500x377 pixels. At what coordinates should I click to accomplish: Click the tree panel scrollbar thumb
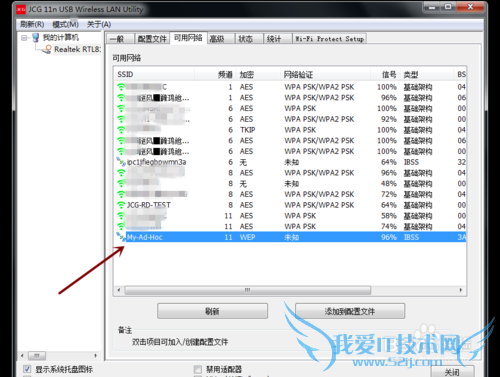click(x=37, y=356)
